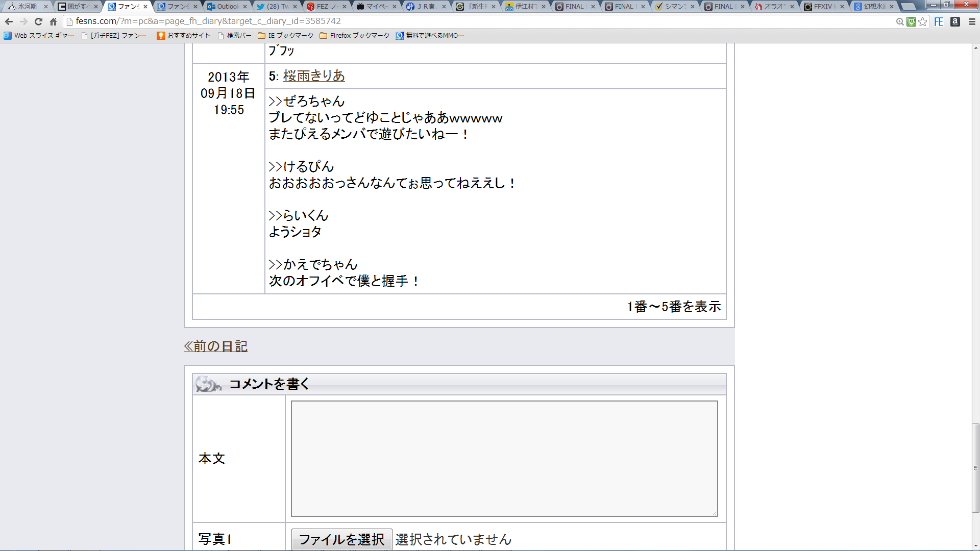980x551 pixels.
Task: Open the new tab button
Action: (909, 7)
